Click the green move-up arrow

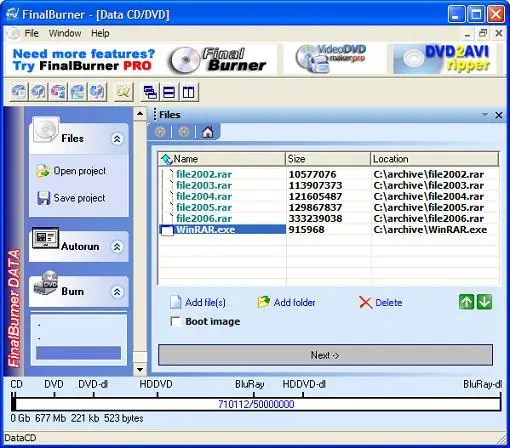[466, 302]
